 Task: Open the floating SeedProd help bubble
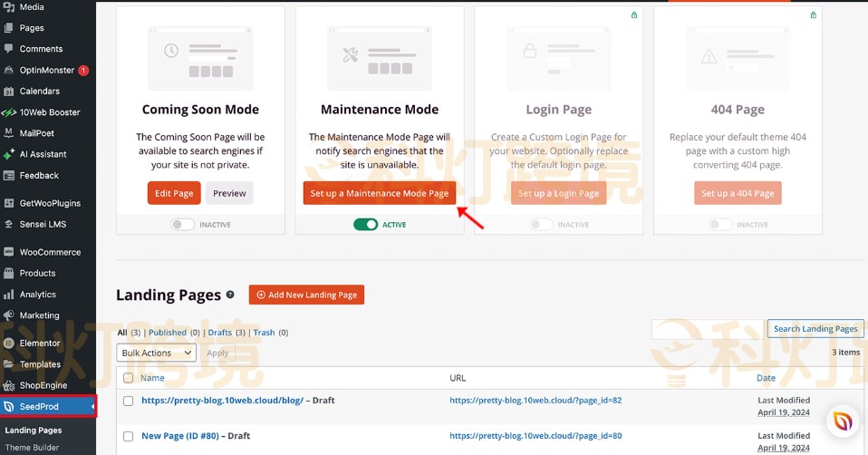pos(843,421)
